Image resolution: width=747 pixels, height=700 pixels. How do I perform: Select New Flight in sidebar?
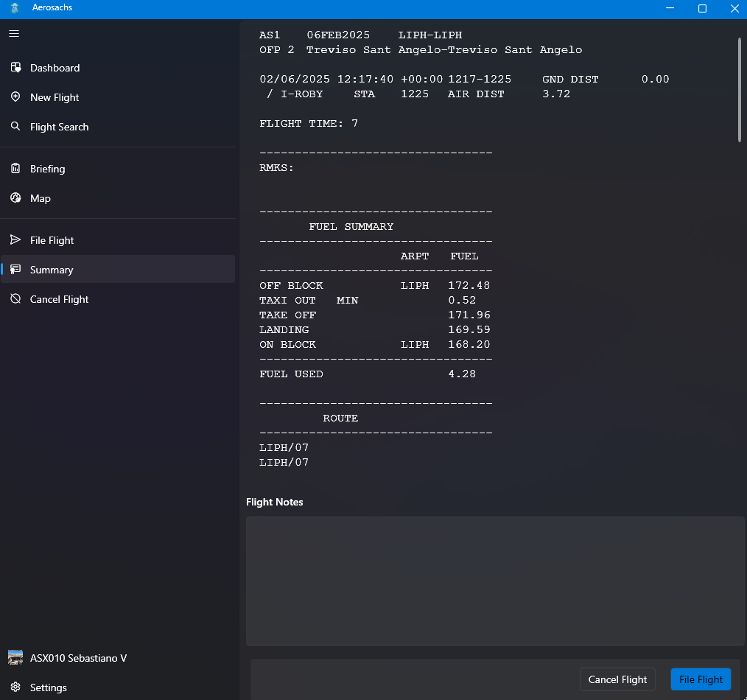click(x=55, y=97)
